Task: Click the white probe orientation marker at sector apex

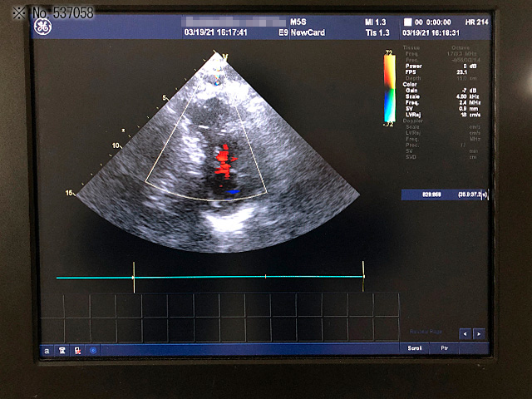Action: click(225, 57)
